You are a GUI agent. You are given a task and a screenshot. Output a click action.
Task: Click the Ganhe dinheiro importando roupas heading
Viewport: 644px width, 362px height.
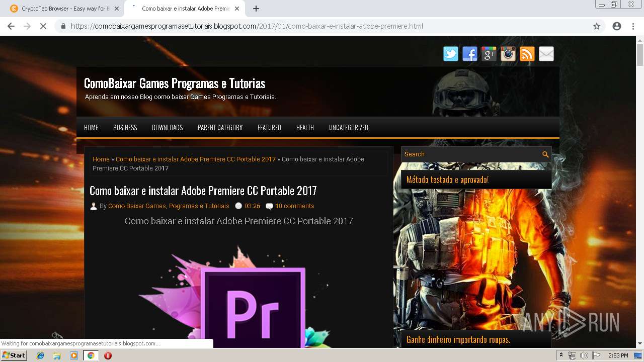pos(458,339)
